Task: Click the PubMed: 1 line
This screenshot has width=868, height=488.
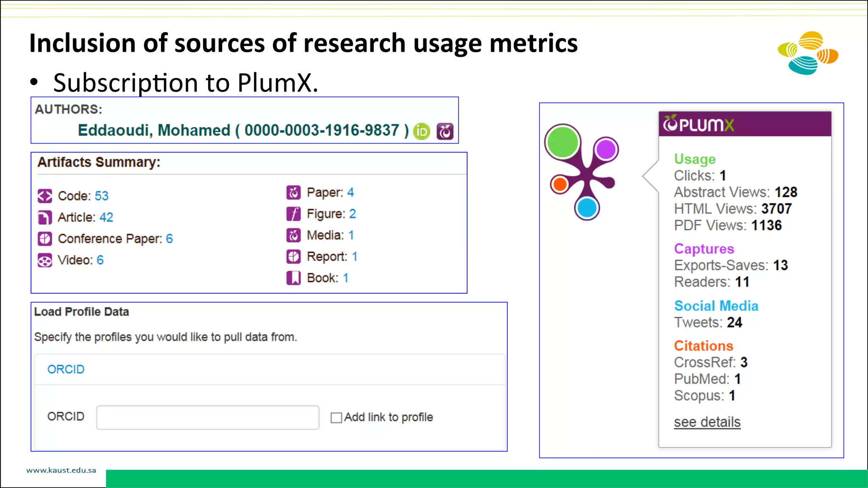Action: click(707, 379)
